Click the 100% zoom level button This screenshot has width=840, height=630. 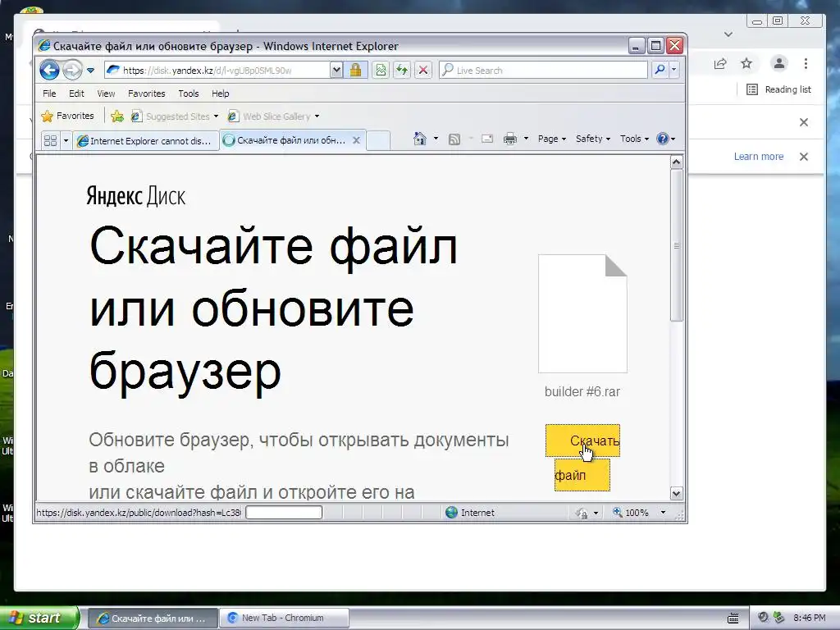coord(631,513)
